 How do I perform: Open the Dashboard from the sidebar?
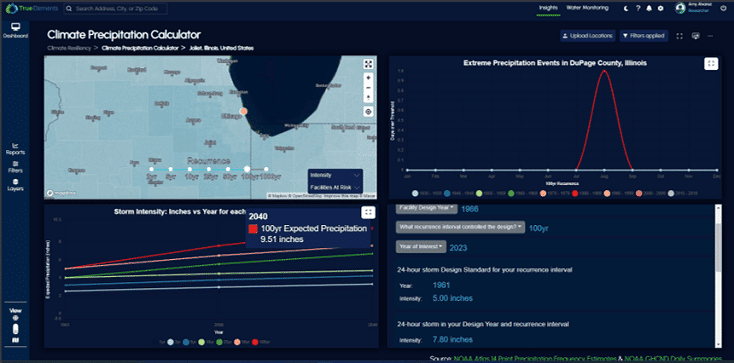click(15, 30)
